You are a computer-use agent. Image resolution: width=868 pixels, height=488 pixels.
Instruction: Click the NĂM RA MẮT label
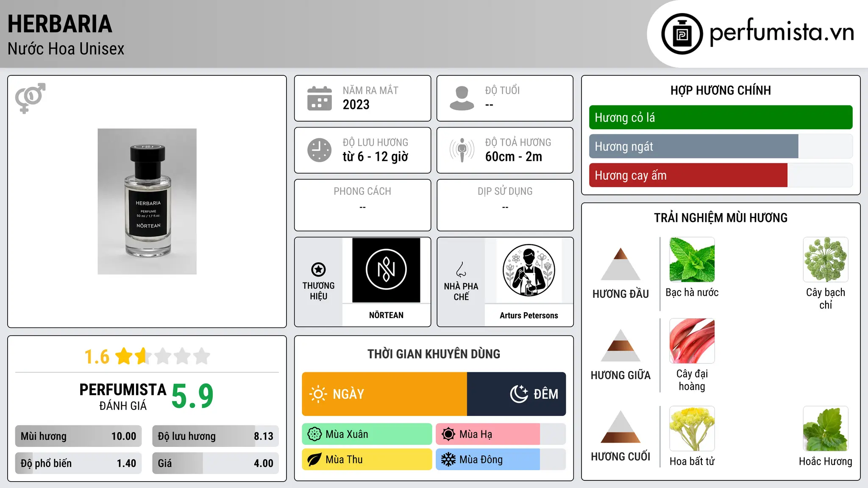(x=370, y=91)
